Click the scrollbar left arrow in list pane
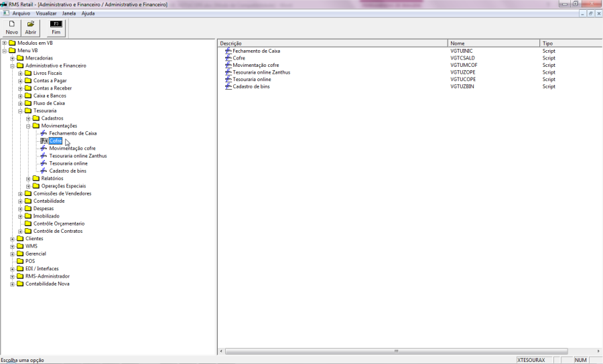 (221, 351)
